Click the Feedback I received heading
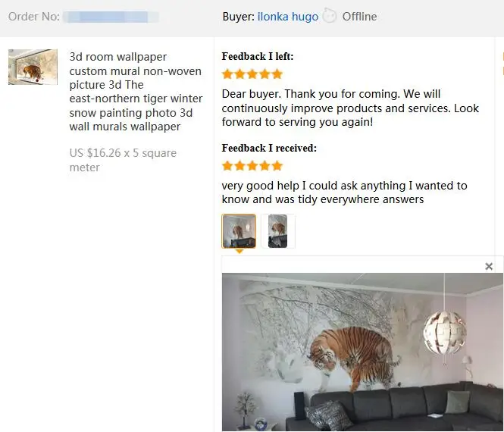The height and width of the screenshot is (432, 504). (269, 148)
